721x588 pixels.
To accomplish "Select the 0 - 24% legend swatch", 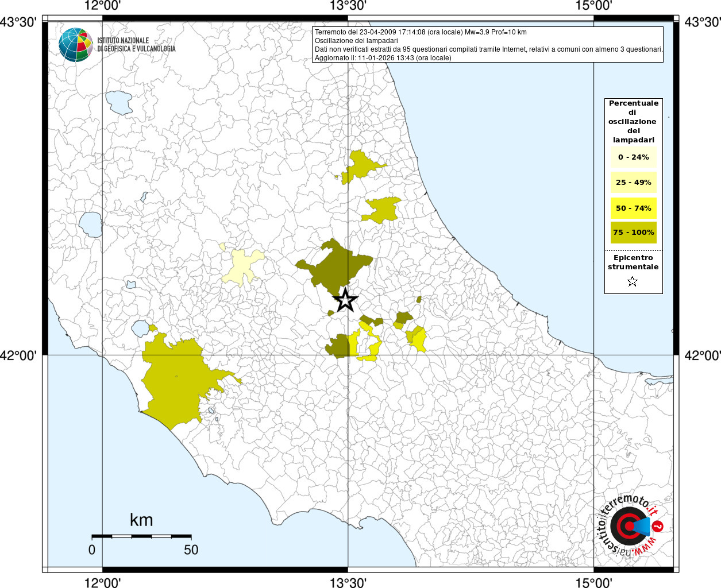I will [633, 157].
